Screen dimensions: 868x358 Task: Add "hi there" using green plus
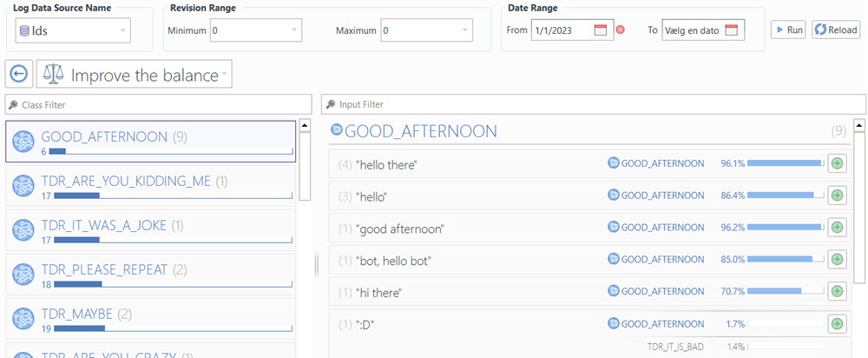coord(837,291)
